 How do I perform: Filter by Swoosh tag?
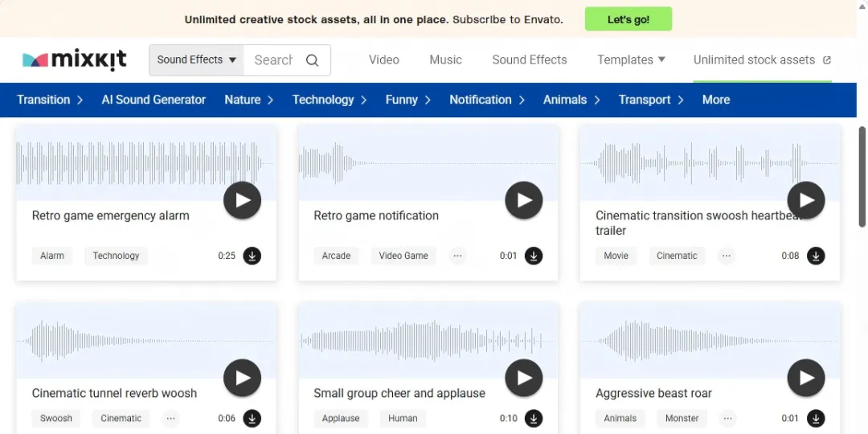coord(56,419)
